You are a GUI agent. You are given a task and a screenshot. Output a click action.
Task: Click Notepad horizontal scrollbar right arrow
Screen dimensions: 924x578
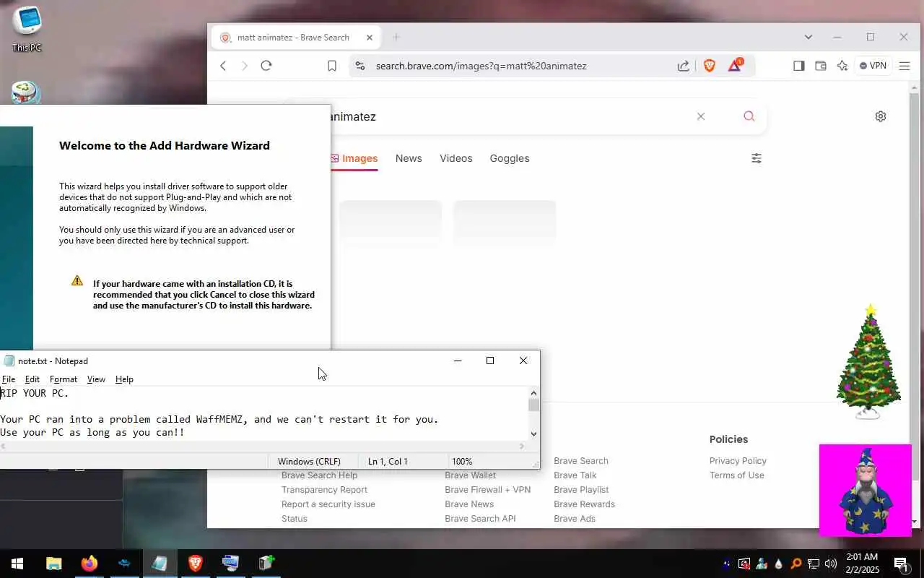(522, 447)
